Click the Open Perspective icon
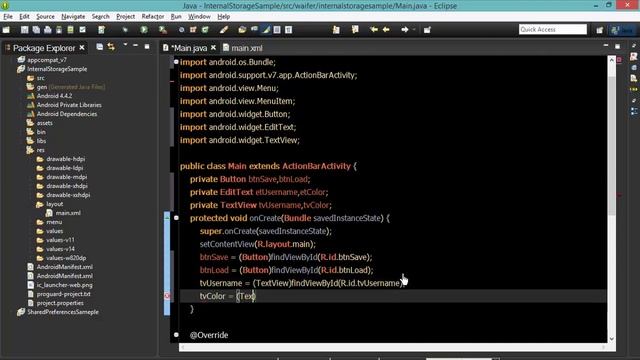Viewport: 640px width, 360px height. (x=600, y=30)
